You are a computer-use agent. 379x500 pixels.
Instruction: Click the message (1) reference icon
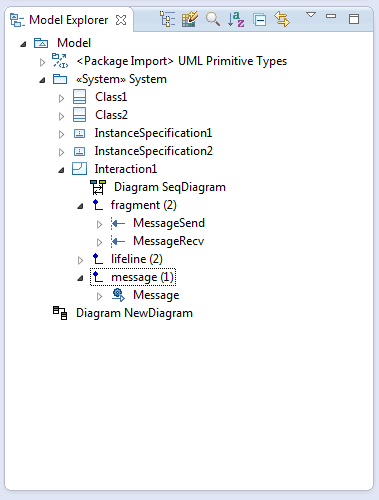tap(98, 277)
